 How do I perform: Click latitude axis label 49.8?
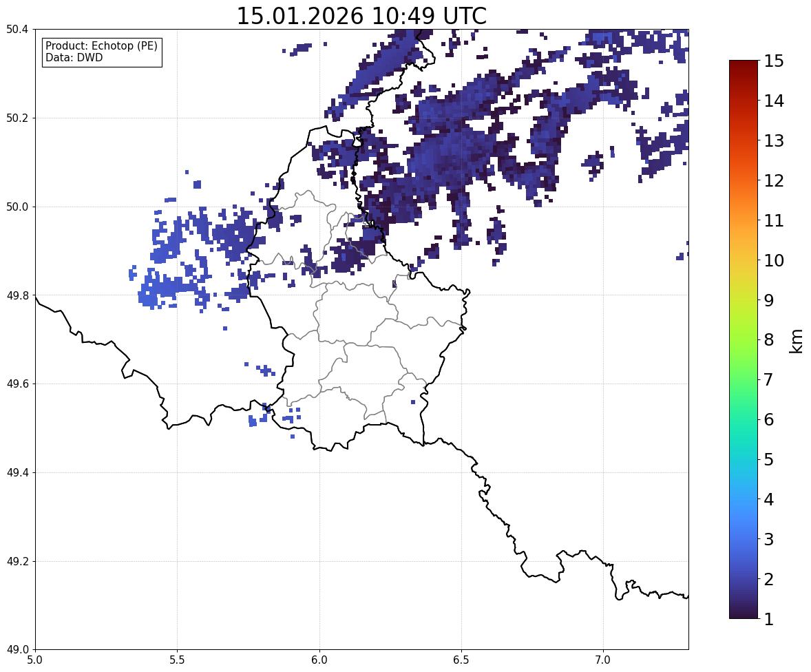17,295
